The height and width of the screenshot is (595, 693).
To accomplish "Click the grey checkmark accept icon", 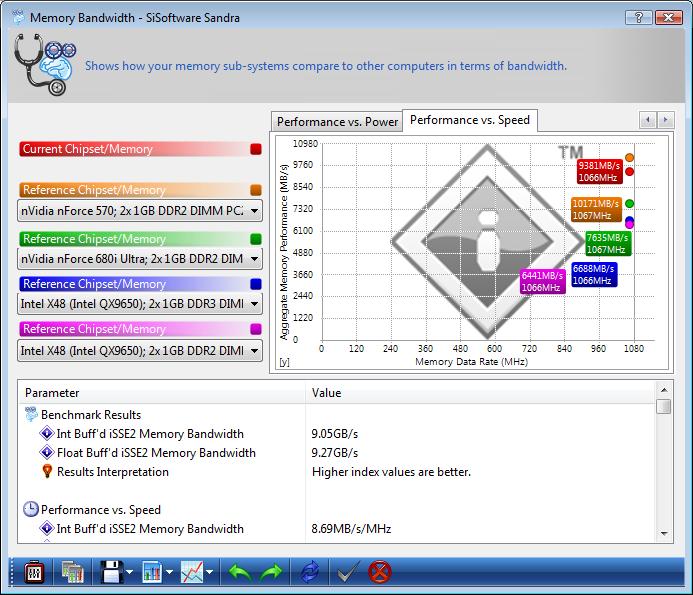I will pos(348,573).
